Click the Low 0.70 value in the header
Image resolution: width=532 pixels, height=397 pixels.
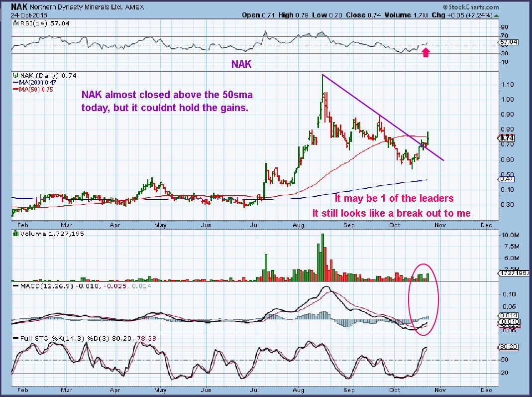(x=327, y=15)
